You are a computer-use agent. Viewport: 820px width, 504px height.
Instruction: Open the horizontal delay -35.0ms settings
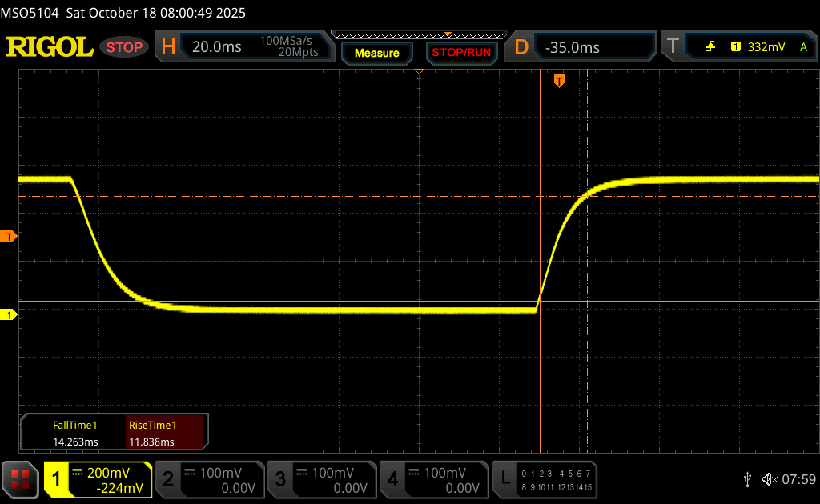(589, 47)
